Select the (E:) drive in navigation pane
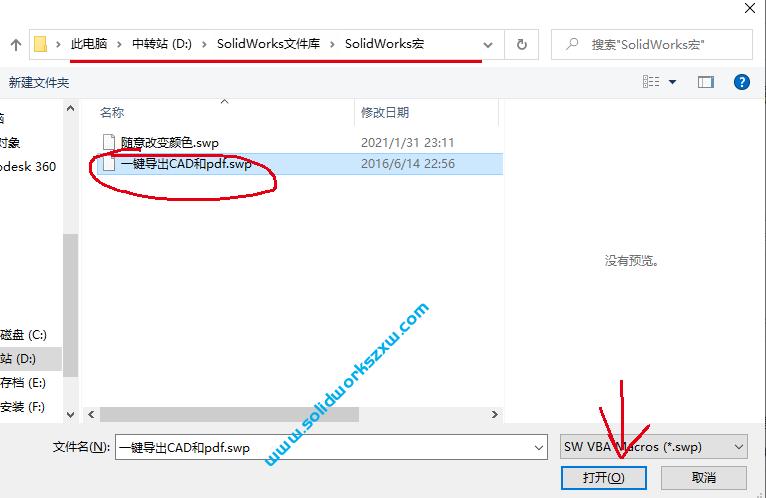This screenshot has width=766, height=498. (x=23, y=383)
